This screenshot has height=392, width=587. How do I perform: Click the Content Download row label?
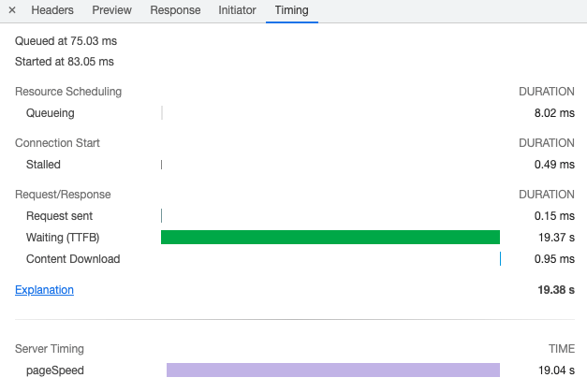pyautogui.click(x=73, y=259)
